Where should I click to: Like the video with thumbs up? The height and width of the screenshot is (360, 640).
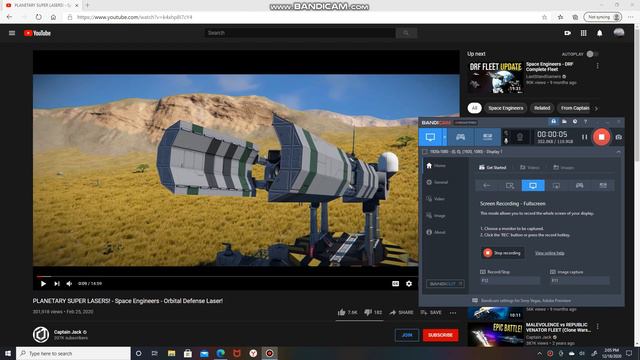[x=347, y=312]
